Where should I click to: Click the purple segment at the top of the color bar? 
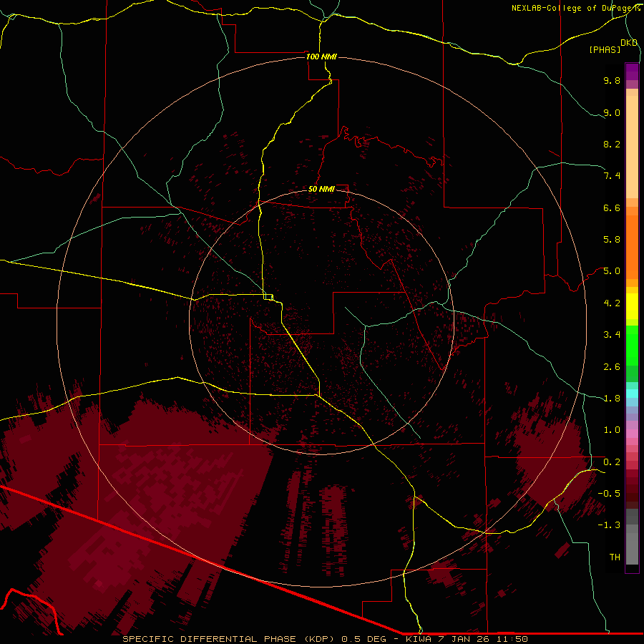[632, 72]
